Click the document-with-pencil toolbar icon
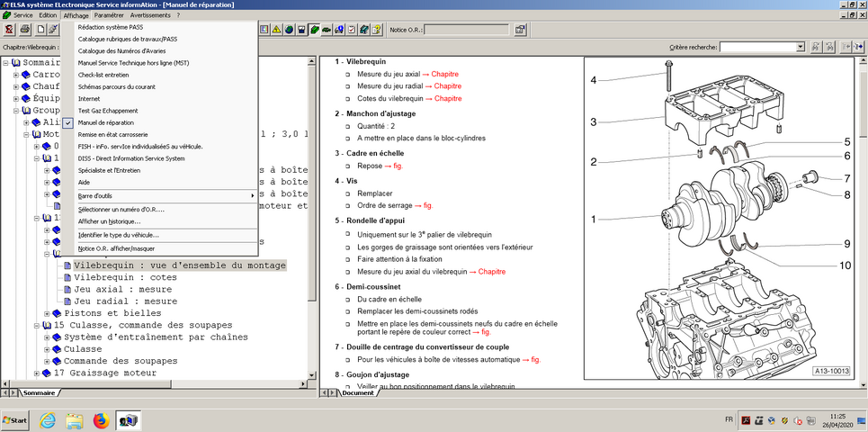The image size is (868, 432). [x=53, y=29]
